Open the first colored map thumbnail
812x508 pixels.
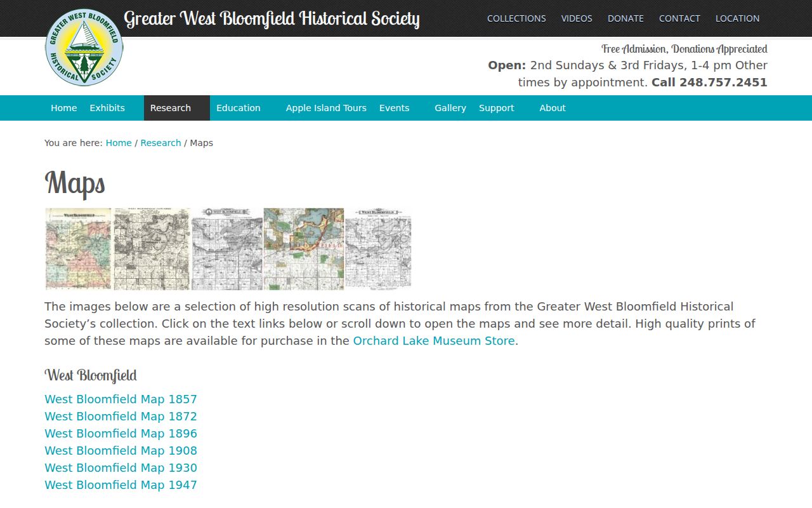tap(79, 249)
